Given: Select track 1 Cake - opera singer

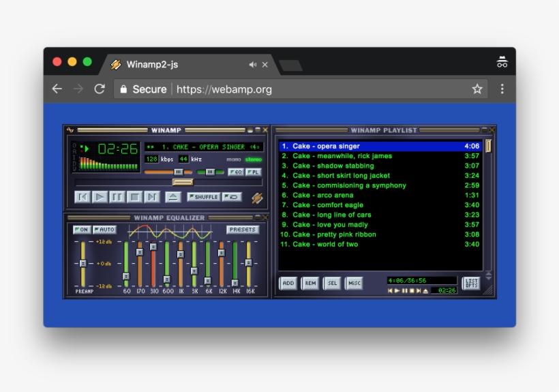Looking at the screenshot, I should 380,146.
